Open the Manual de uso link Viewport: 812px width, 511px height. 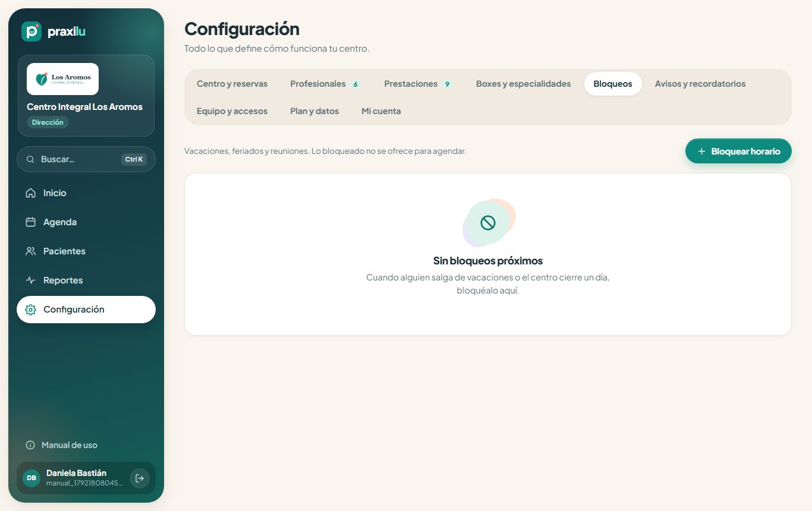[70, 445]
